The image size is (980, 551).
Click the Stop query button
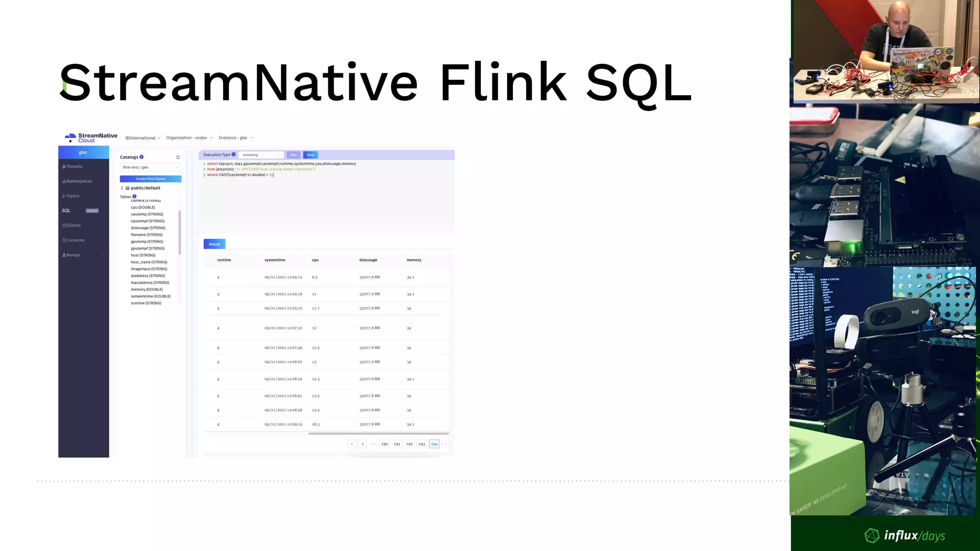311,155
